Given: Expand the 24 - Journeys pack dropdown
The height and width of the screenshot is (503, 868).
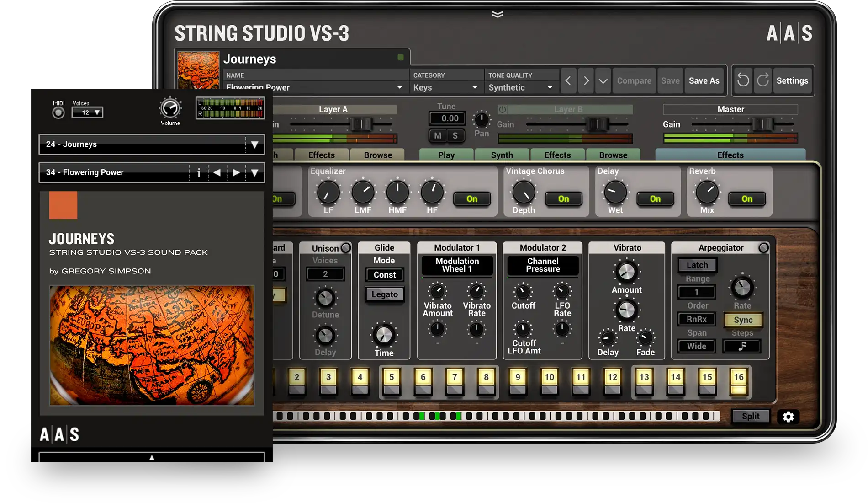Looking at the screenshot, I should tap(254, 144).
